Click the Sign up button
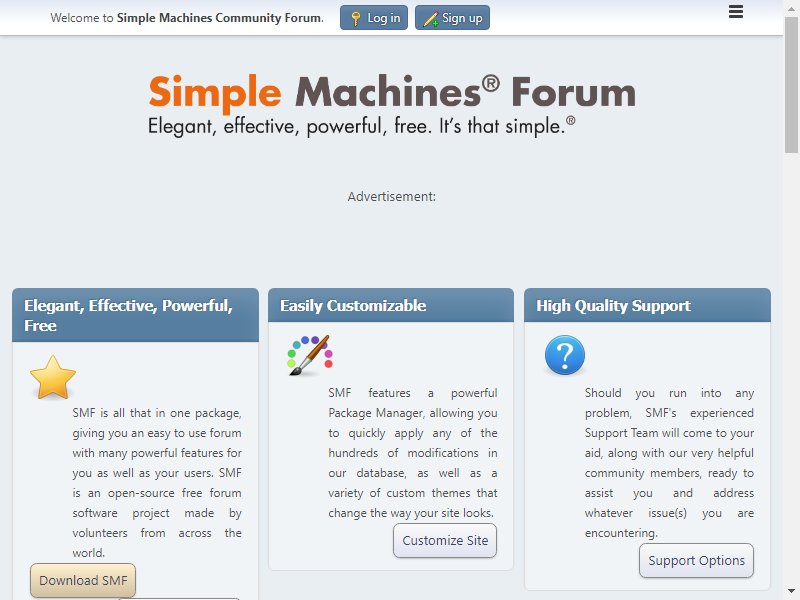The height and width of the screenshot is (600, 800). [452, 18]
